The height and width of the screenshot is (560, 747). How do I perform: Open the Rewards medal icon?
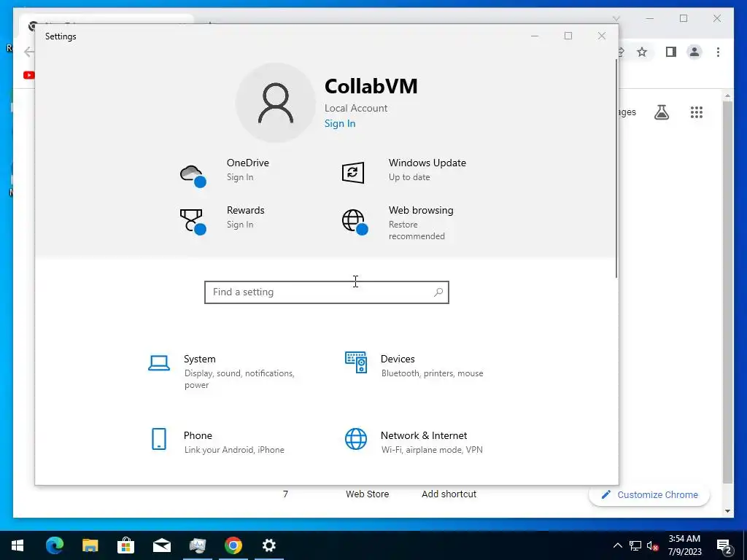[x=193, y=222]
